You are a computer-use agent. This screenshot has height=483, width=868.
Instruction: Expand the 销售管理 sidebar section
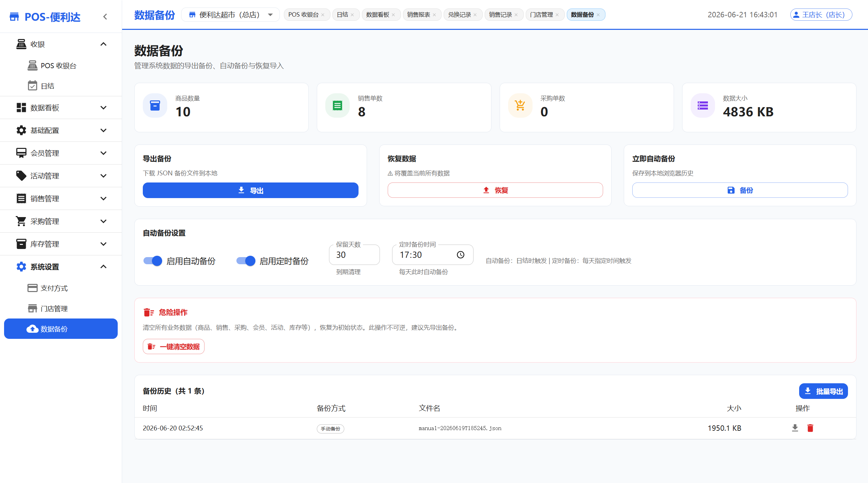pos(61,199)
